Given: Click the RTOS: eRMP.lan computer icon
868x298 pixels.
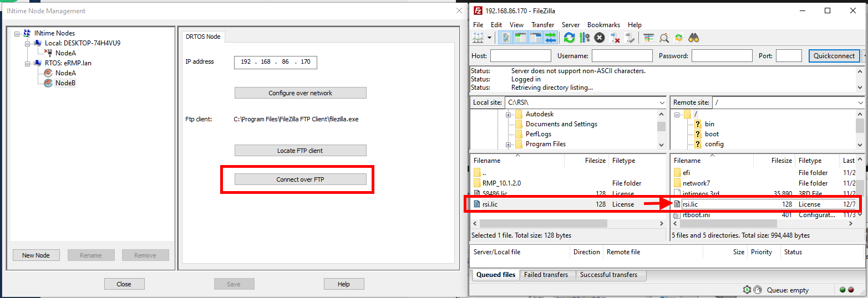Looking at the screenshot, I should click(38, 63).
